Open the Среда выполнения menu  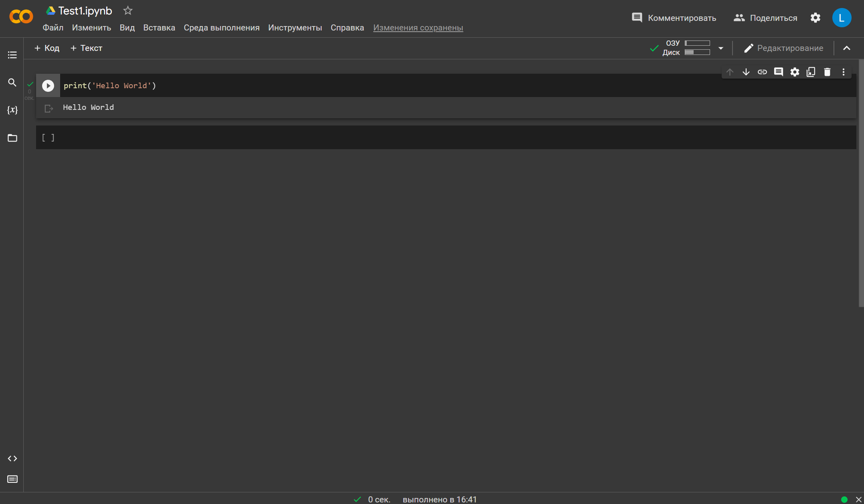click(221, 28)
